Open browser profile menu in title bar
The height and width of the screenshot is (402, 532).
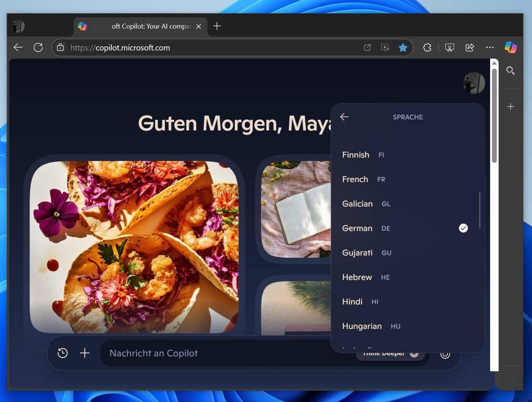[18, 26]
